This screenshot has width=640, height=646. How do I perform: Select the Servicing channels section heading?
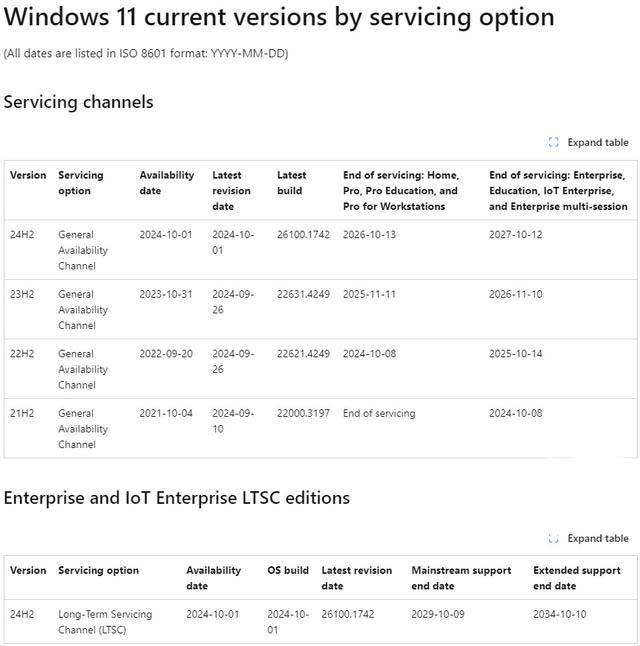click(x=79, y=101)
